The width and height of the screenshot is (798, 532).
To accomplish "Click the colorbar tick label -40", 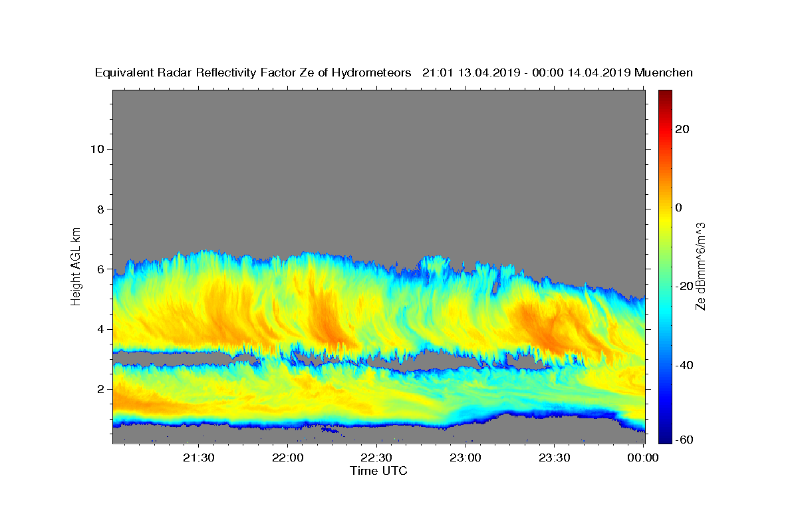I will click(x=684, y=365).
